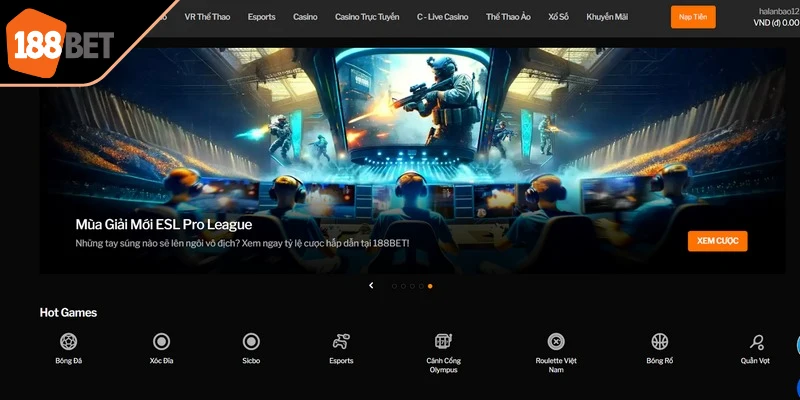Open the Esports controller icon in Hot Games

tap(342, 342)
